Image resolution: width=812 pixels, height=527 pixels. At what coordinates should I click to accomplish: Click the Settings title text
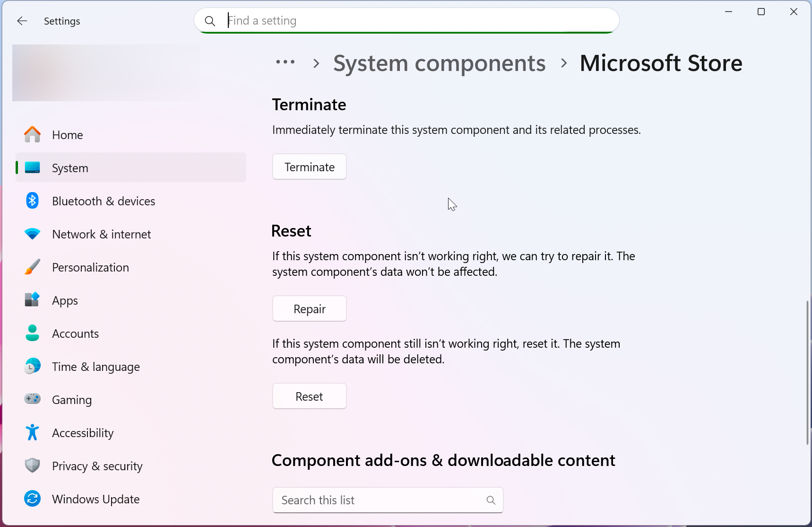(62, 21)
